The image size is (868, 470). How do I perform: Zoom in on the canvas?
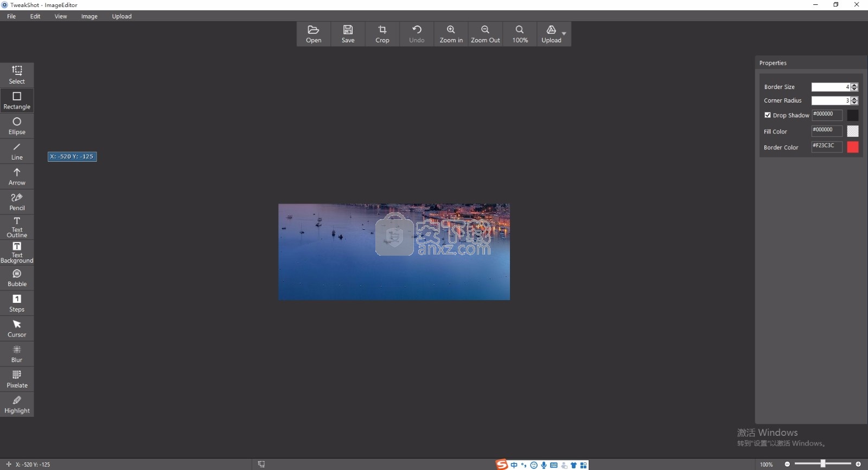(451, 34)
